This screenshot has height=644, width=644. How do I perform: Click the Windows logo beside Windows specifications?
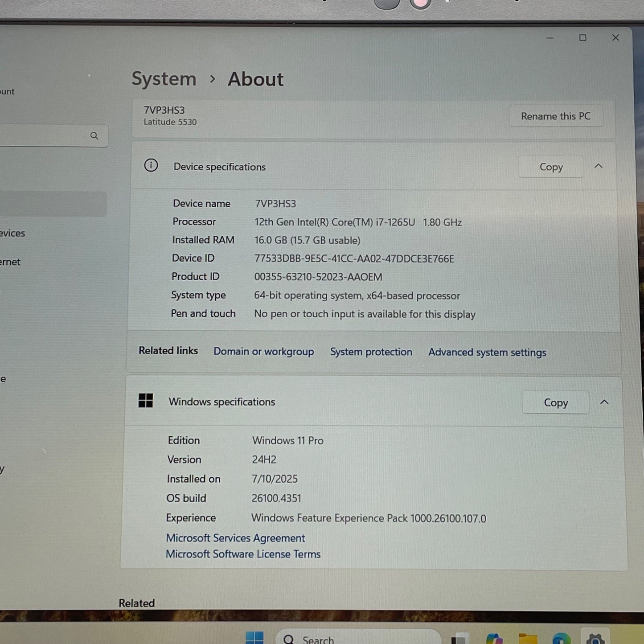(x=146, y=401)
